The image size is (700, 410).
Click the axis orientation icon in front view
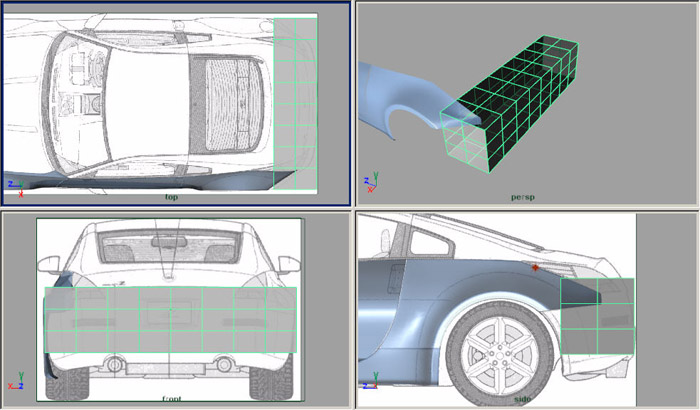[15, 381]
